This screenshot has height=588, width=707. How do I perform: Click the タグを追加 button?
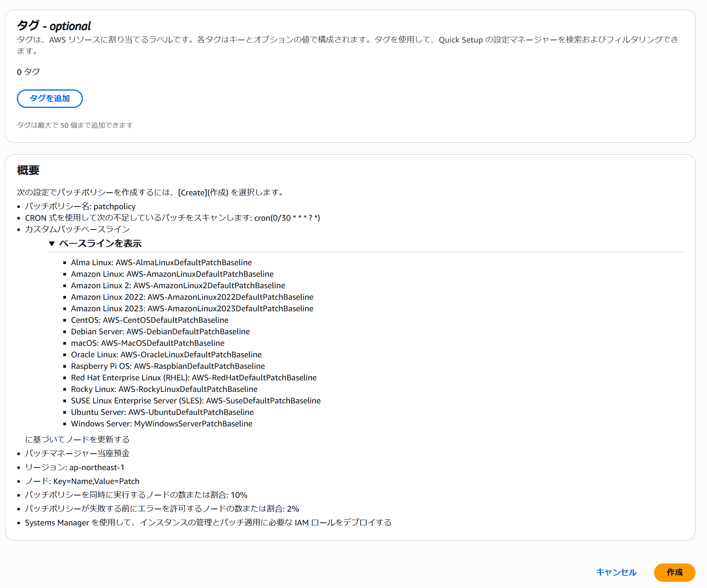point(49,99)
